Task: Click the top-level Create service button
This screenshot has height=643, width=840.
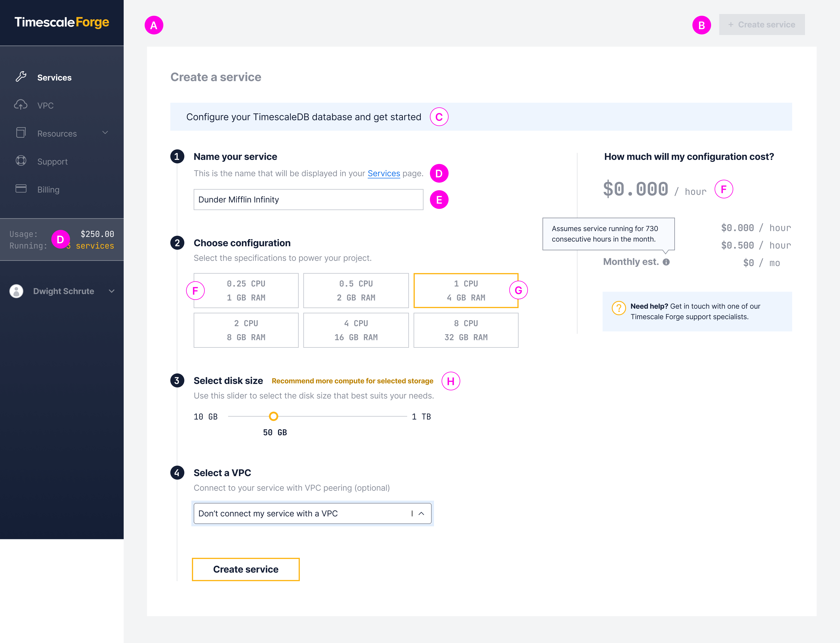Action: 762,24
